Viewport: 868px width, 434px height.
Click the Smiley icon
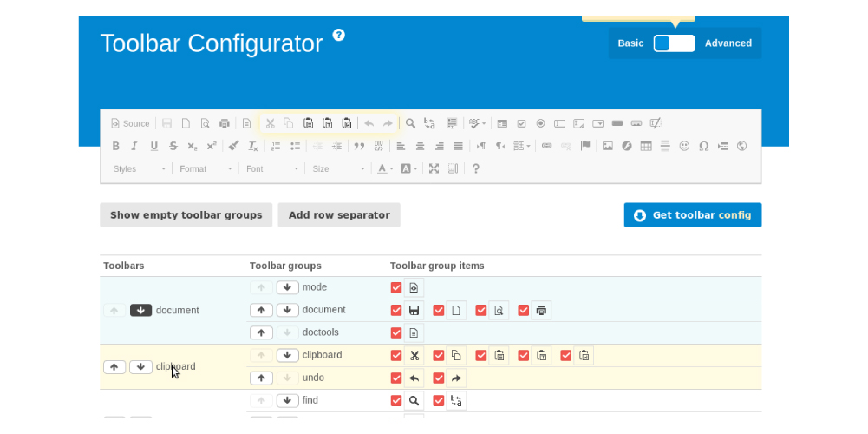tap(685, 147)
